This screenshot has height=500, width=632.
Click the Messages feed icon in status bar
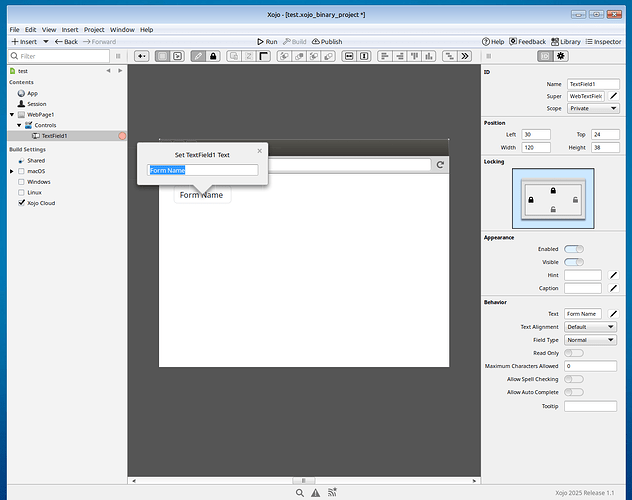click(x=332, y=492)
